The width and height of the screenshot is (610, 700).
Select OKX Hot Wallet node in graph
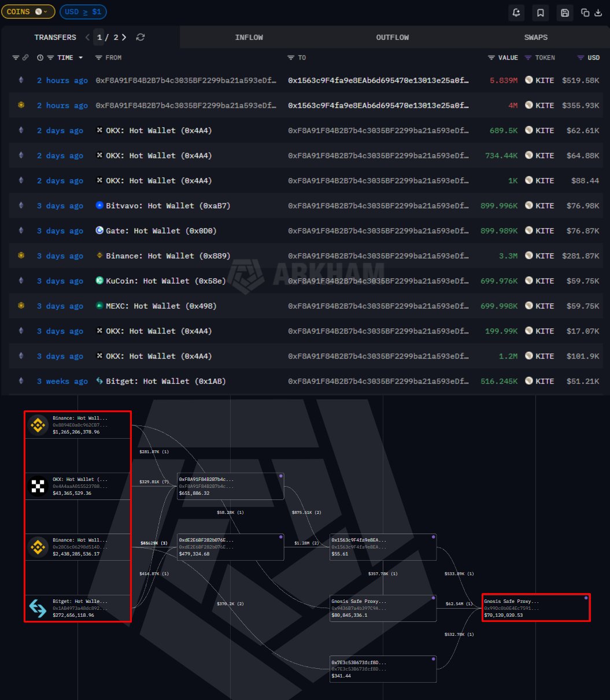coord(79,486)
